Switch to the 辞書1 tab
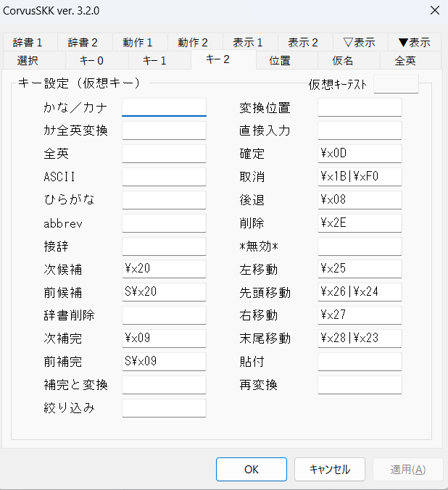Image resolution: width=448 pixels, height=490 pixels. pos(30,42)
